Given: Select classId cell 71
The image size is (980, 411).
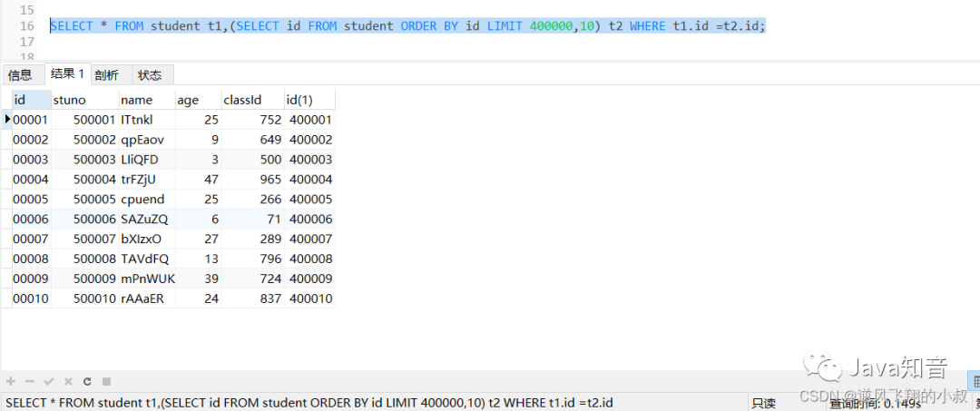Looking at the screenshot, I should point(253,220).
